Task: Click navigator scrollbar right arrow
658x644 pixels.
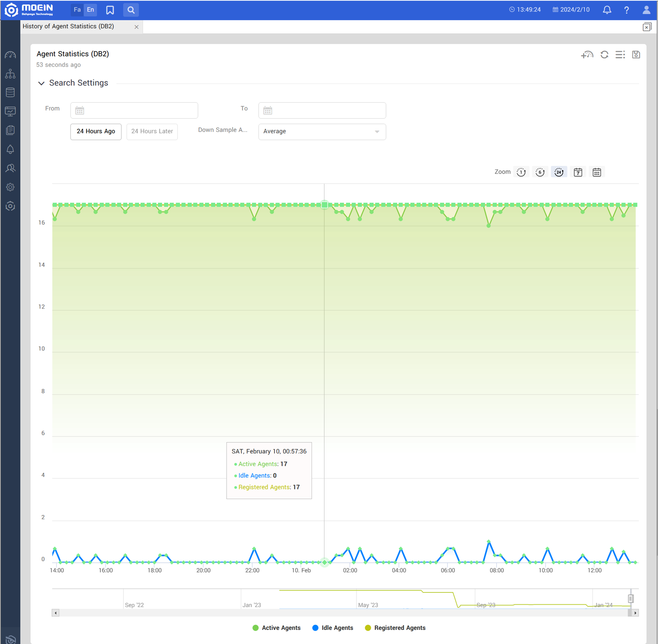Action: 635,613
